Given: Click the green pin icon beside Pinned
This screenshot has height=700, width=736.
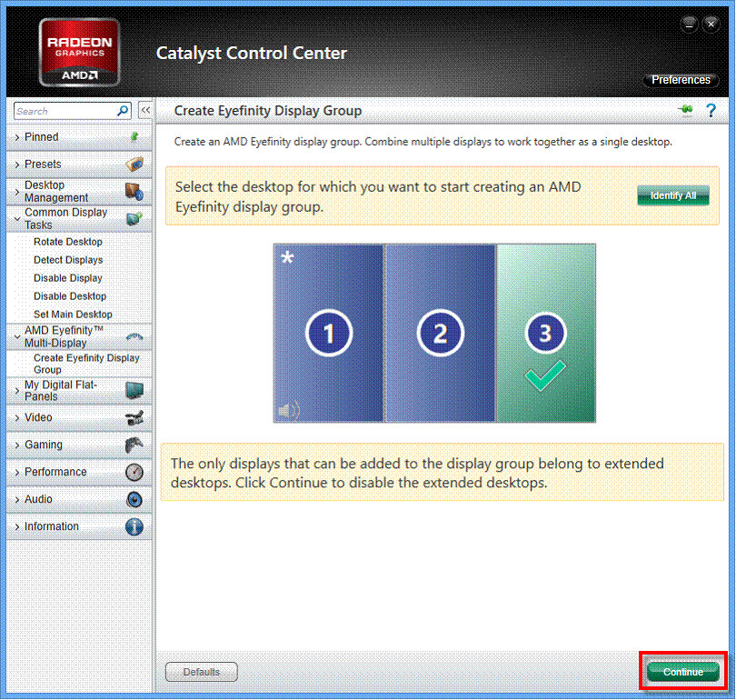Looking at the screenshot, I should pyautogui.click(x=134, y=136).
